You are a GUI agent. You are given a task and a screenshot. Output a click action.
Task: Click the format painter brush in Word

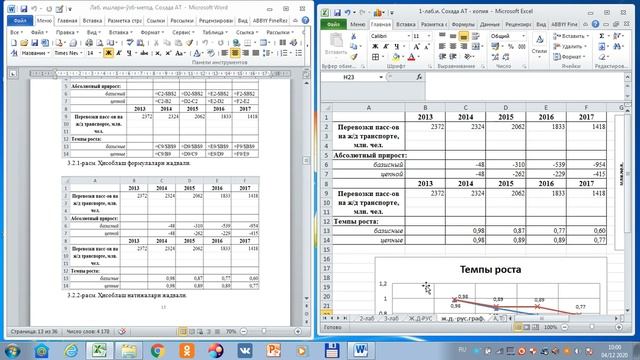189,42
